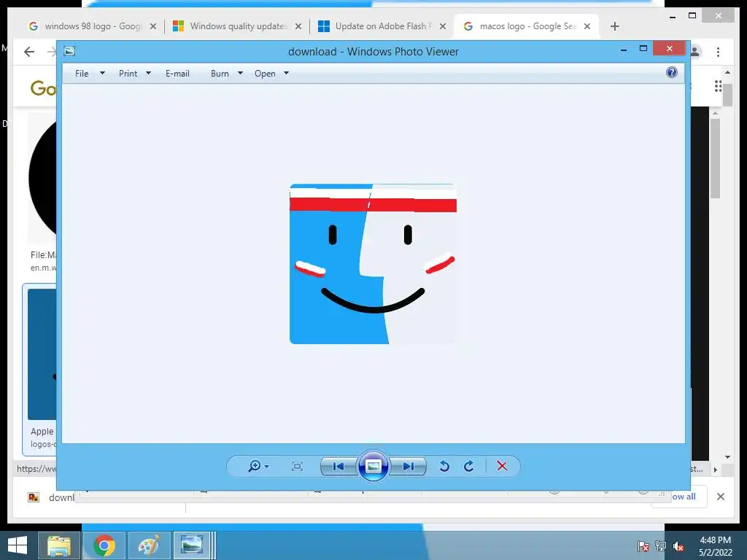Open the File menu in Photo Viewer
Screen dimensions: 747x560
point(82,74)
